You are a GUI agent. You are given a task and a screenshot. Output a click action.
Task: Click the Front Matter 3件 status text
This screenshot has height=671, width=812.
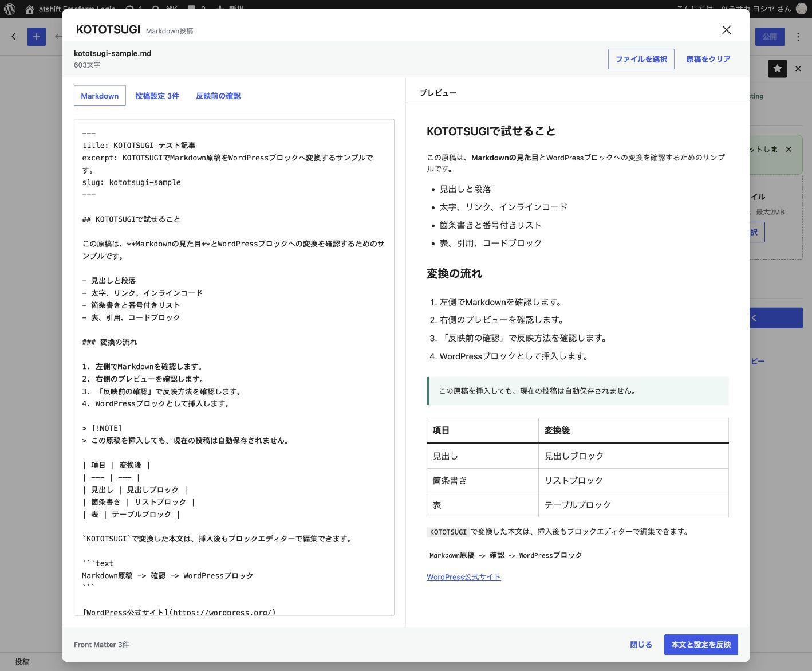coord(101,645)
